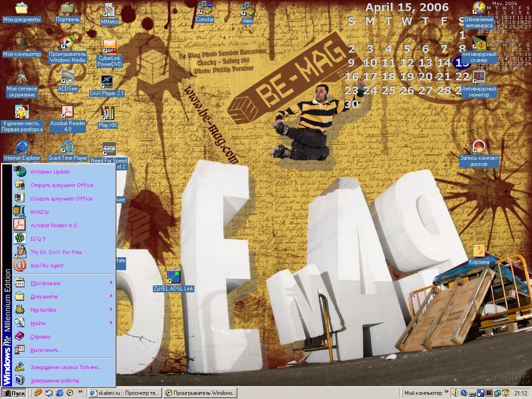Expand the Программы submenu
This screenshot has height=399, width=532.
coord(45,283)
